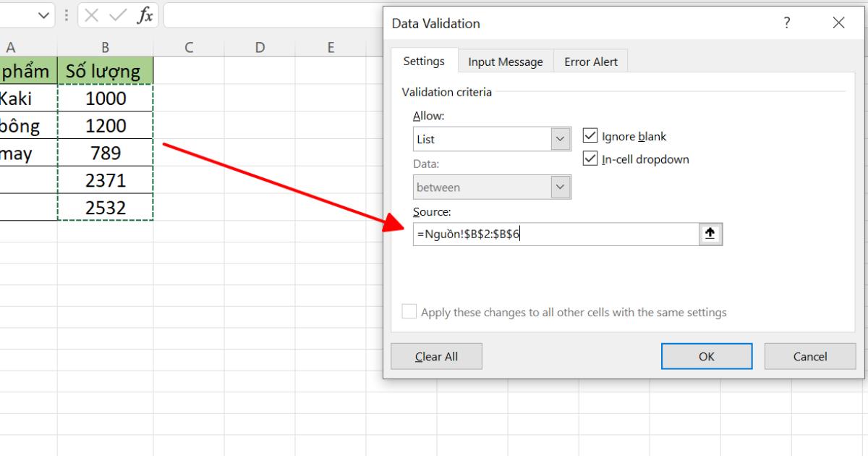
Task: Confirm validation with the OK button
Action: [706, 356]
